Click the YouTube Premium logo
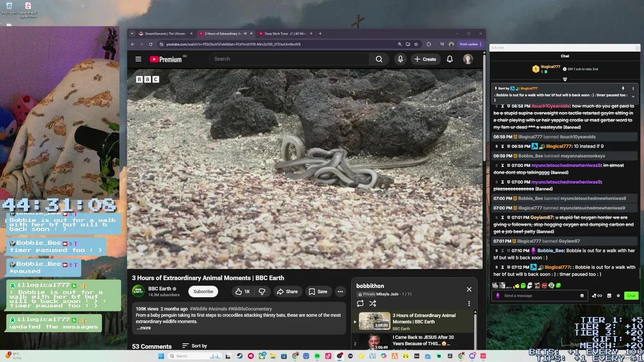Viewport: 644px width, 362px height. (x=166, y=59)
